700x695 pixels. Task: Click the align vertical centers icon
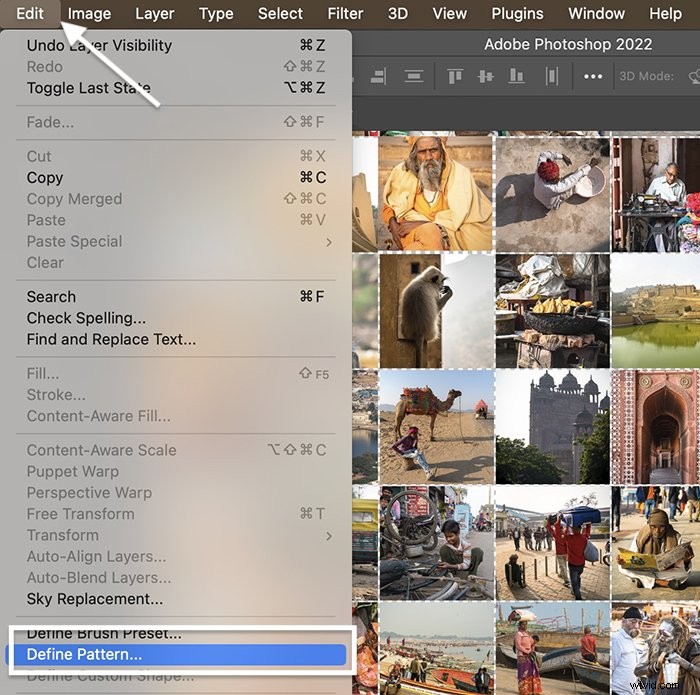[x=485, y=77]
